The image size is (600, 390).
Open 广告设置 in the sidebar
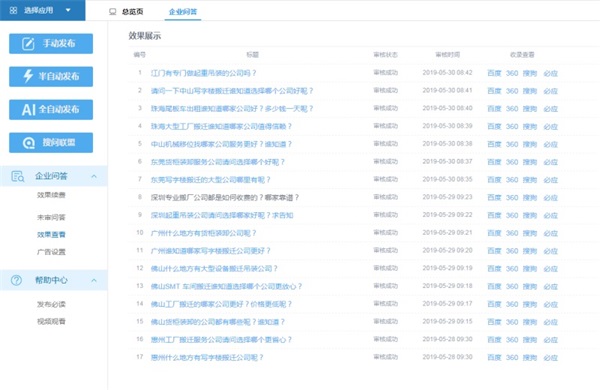tap(51, 252)
